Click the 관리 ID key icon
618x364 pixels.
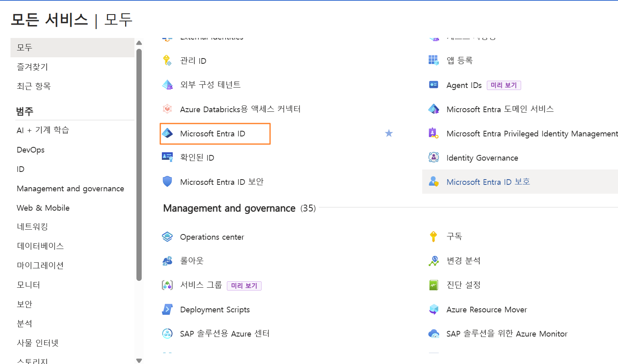167,61
